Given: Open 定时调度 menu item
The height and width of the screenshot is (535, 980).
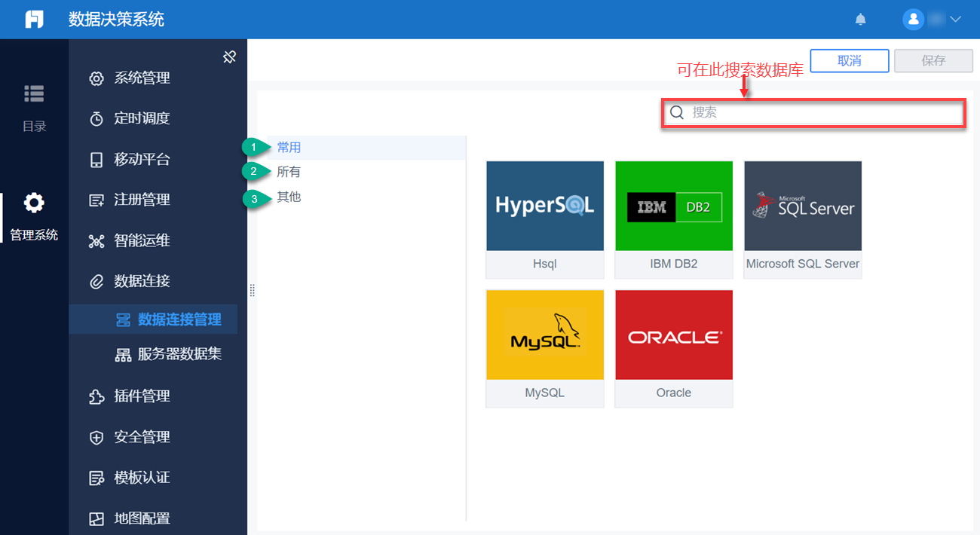Looking at the screenshot, I should click(x=142, y=118).
